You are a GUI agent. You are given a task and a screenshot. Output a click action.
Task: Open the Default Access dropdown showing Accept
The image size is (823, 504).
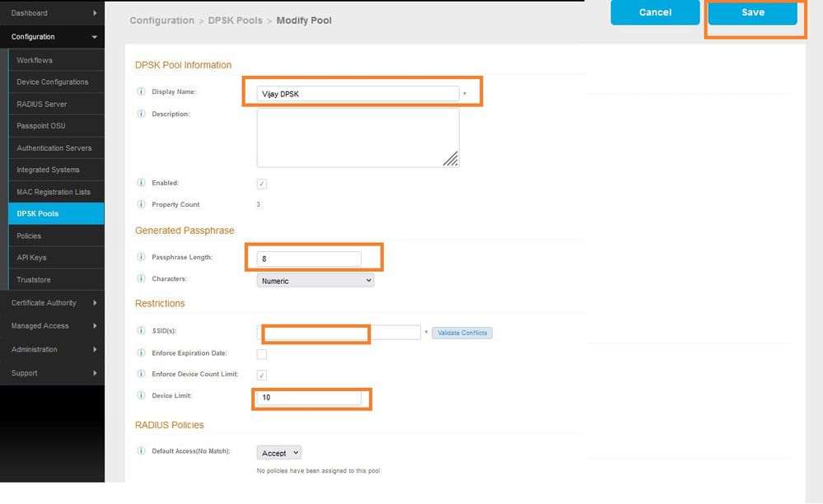click(x=279, y=453)
